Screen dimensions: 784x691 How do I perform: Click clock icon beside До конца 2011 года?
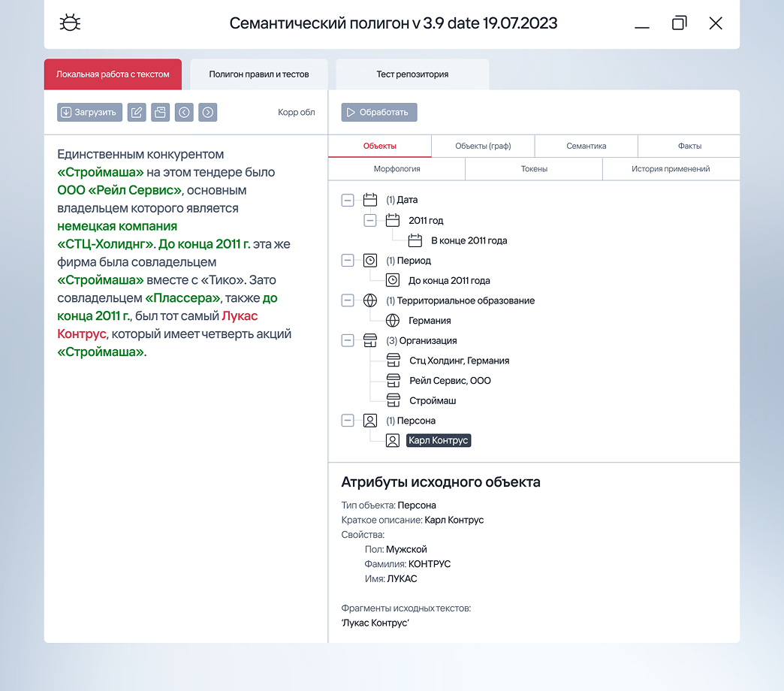(x=392, y=280)
